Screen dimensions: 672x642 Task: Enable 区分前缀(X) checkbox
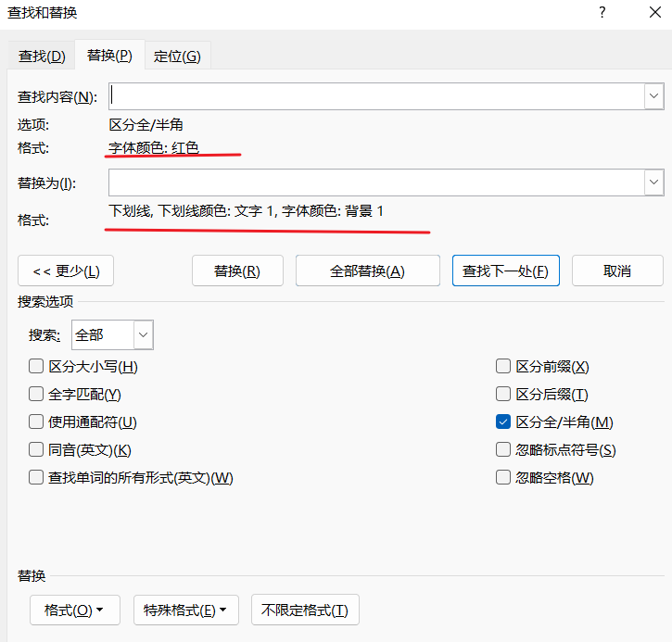tap(503, 367)
